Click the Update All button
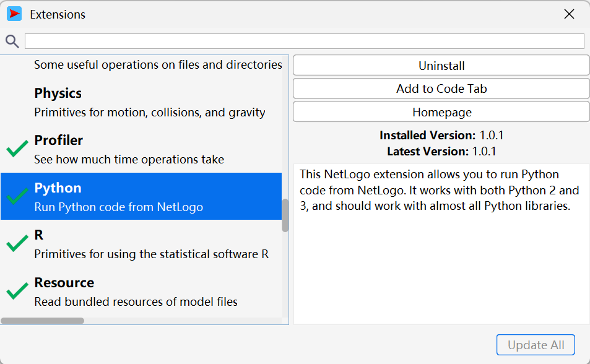The image size is (590, 364). [x=536, y=345]
